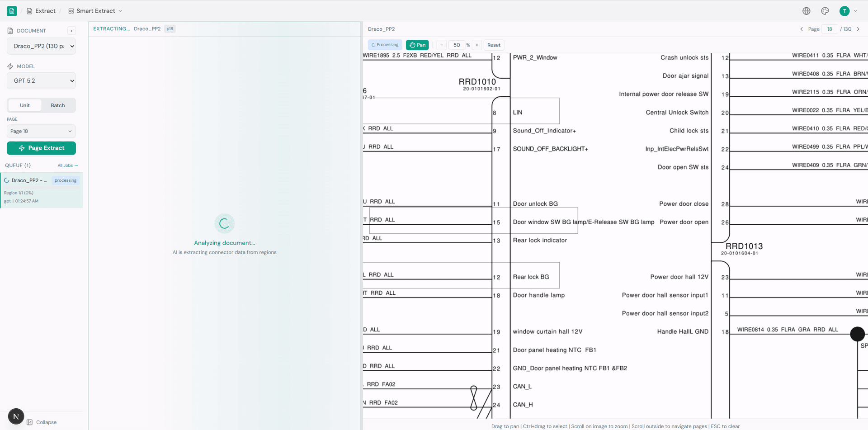Viewport: 868px width, 430px height.
Task: Click the Rear lock indicator label
Action: click(x=540, y=240)
